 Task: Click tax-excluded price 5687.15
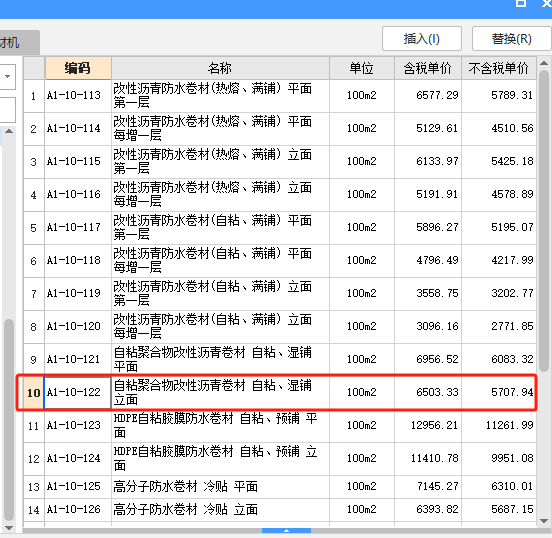coord(512,509)
